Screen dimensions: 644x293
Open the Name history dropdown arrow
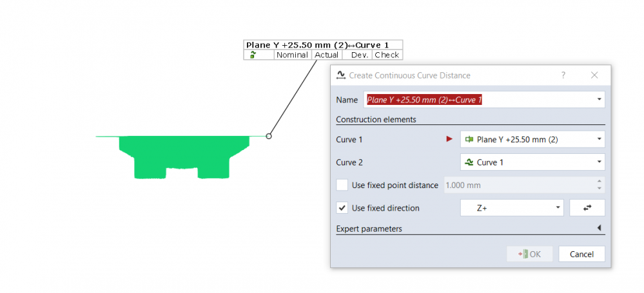coord(600,100)
